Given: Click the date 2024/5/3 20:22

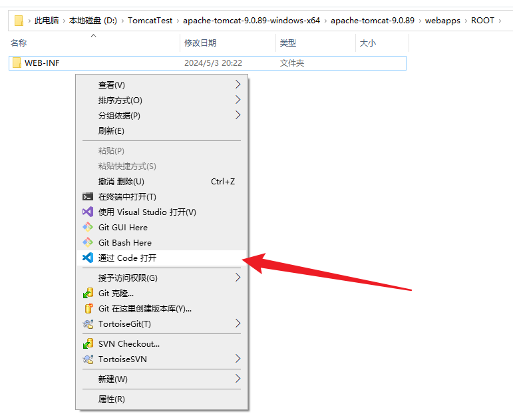Looking at the screenshot, I should point(213,63).
